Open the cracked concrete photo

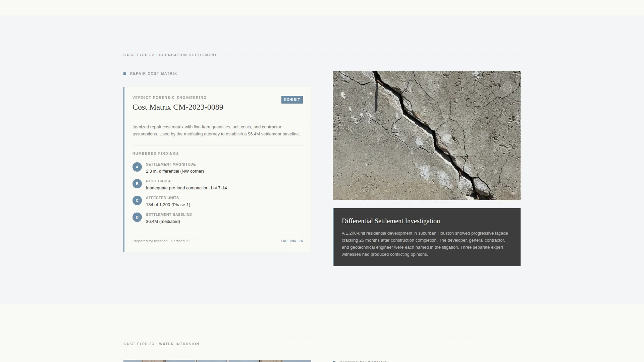pyautogui.click(x=426, y=135)
